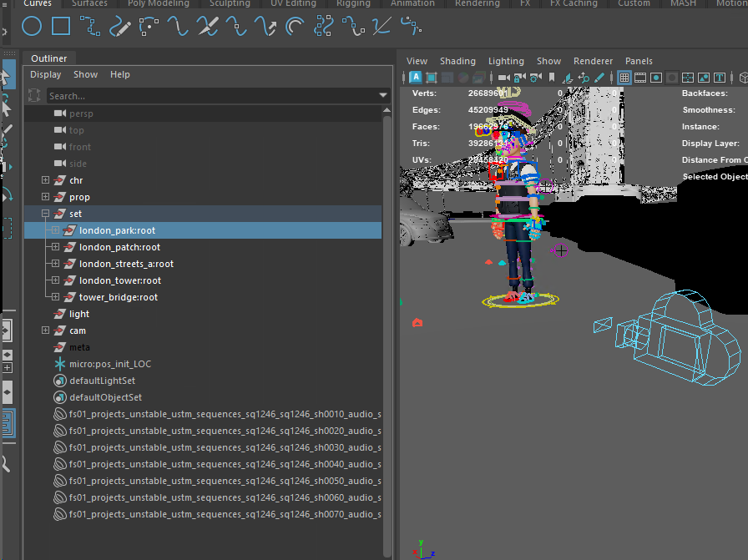Toggle the resolution gate button

657,78
